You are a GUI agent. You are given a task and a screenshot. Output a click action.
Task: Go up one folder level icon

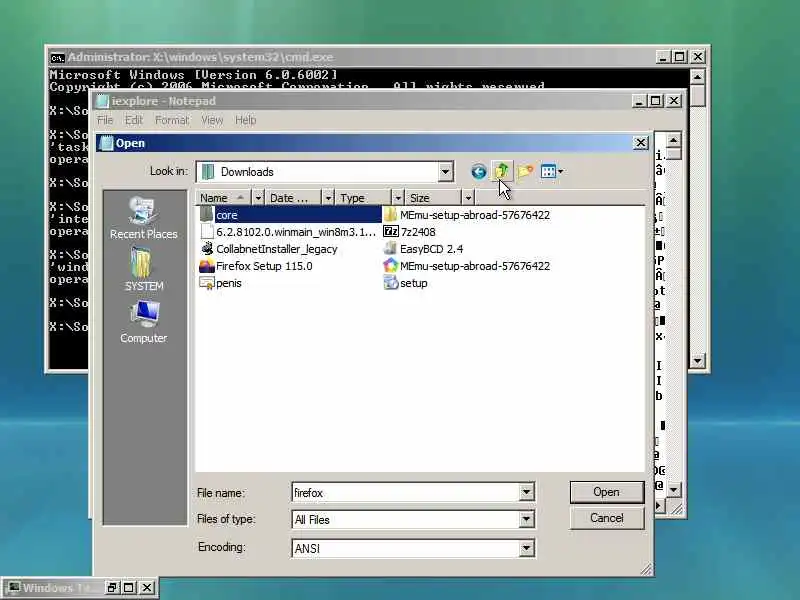click(502, 171)
